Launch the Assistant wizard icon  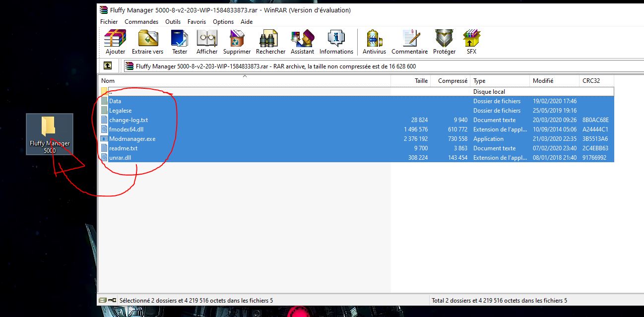click(x=302, y=42)
